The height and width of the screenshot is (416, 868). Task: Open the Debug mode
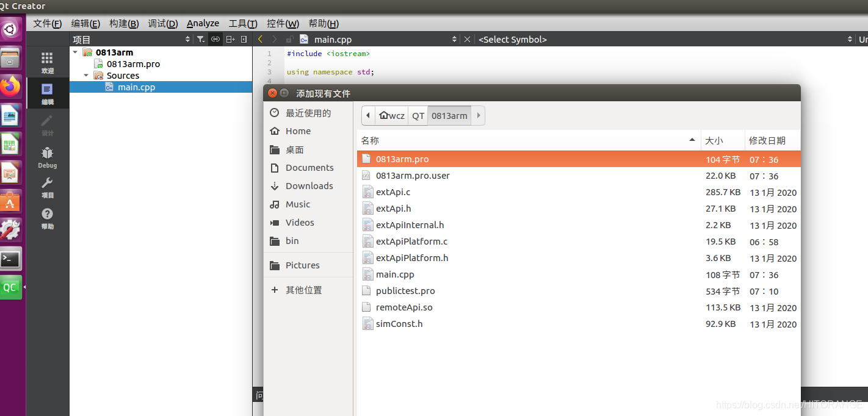[47, 157]
